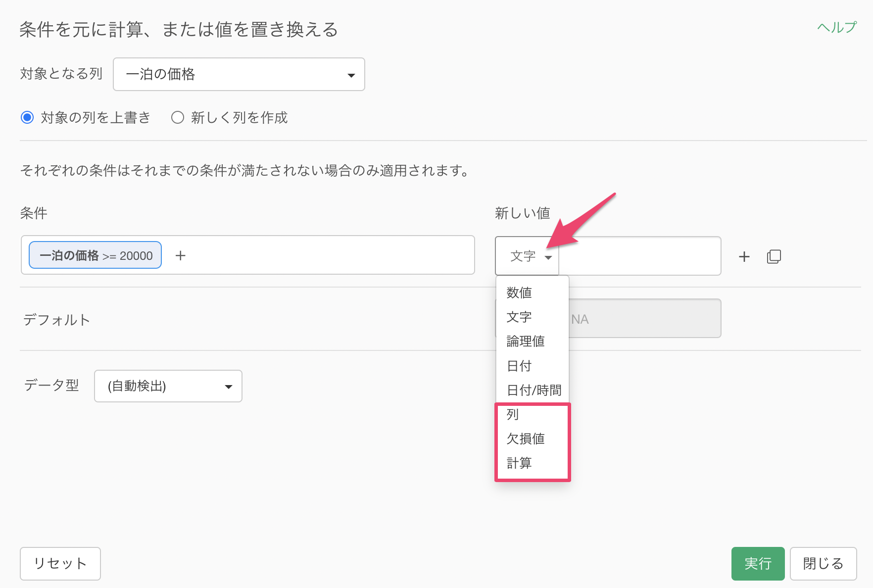Image resolution: width=873 pixels, height=588 pixels.
Task: Click the new value text input field
Action: [639, 256]
